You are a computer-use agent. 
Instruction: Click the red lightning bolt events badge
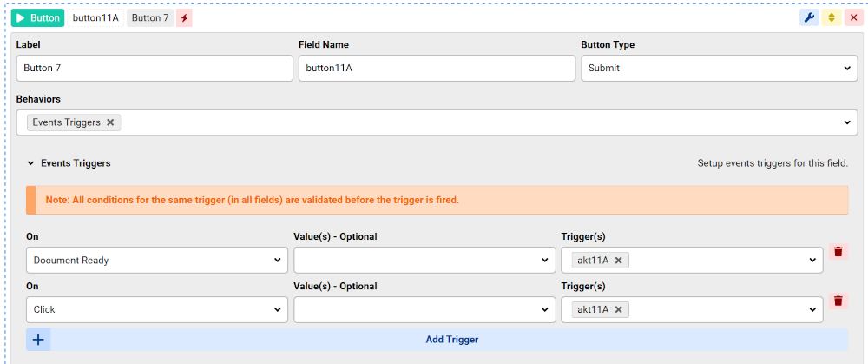point(184,17)
